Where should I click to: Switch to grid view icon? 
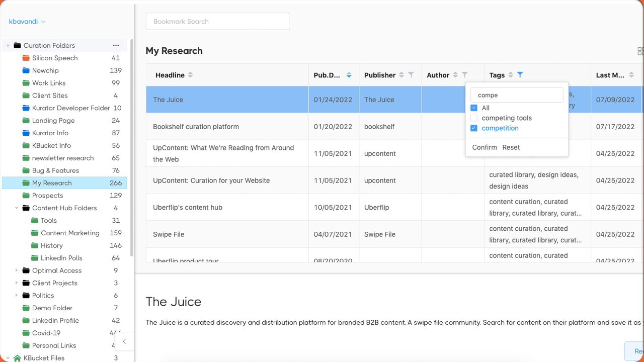click(x=640, y=51)
